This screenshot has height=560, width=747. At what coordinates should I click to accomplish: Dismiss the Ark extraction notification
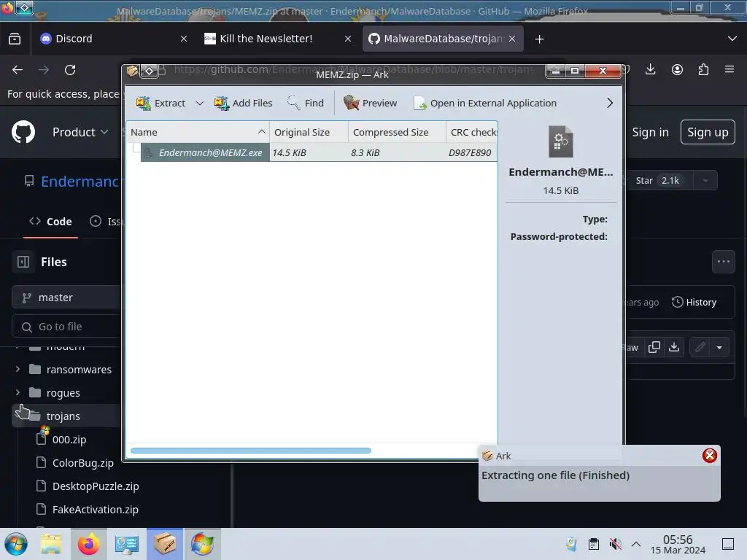[709, 456]
